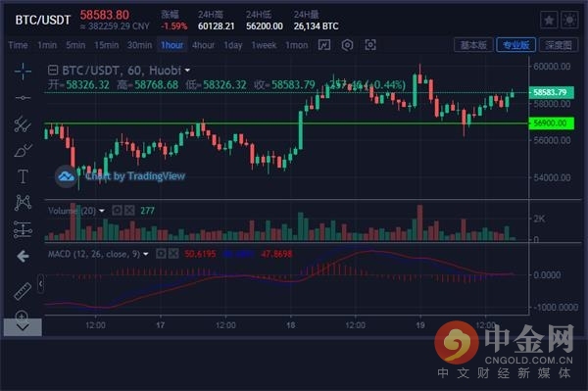The height and width of the screenshot is (391, 588).
Task: Click the 56900.00 green price line label
Action: pos(551,122)
